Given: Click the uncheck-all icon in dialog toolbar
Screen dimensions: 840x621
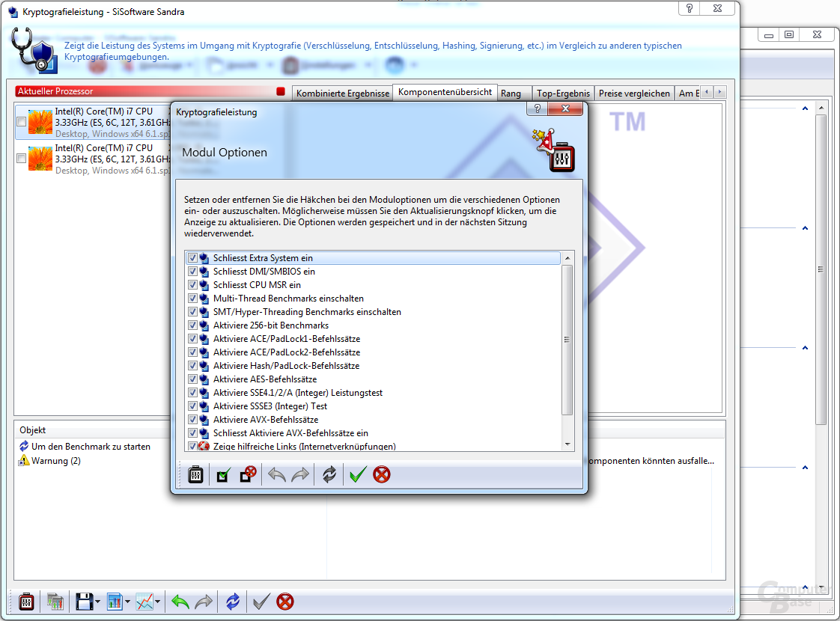Looking at the screenshot, I should [248, 474].
